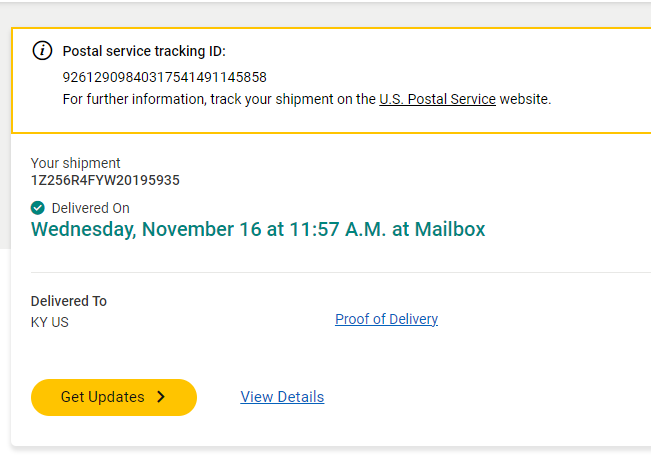Click the "Postal service tracking ID:" label
Screen dimensions: 651x472
144,51
